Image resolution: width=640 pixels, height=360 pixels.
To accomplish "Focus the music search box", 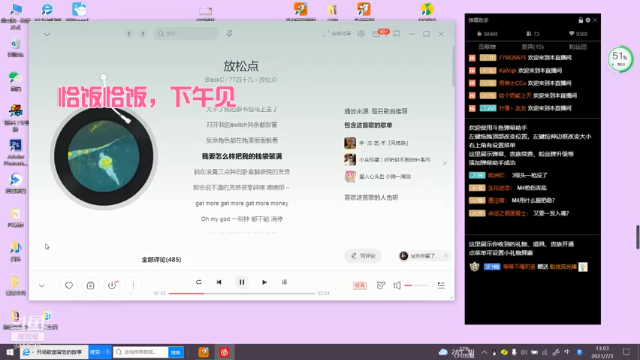I will (186, 34).
